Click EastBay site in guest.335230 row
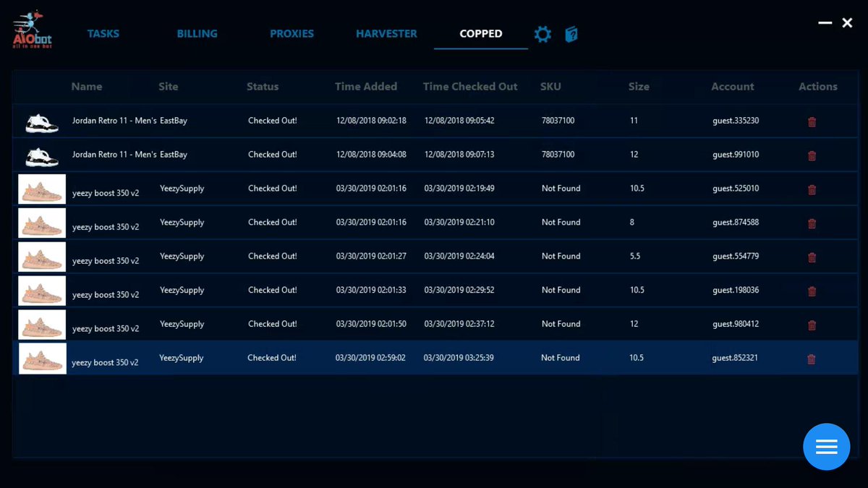Image resolution: width=868 pixels, height=488 pixels. 174,121
